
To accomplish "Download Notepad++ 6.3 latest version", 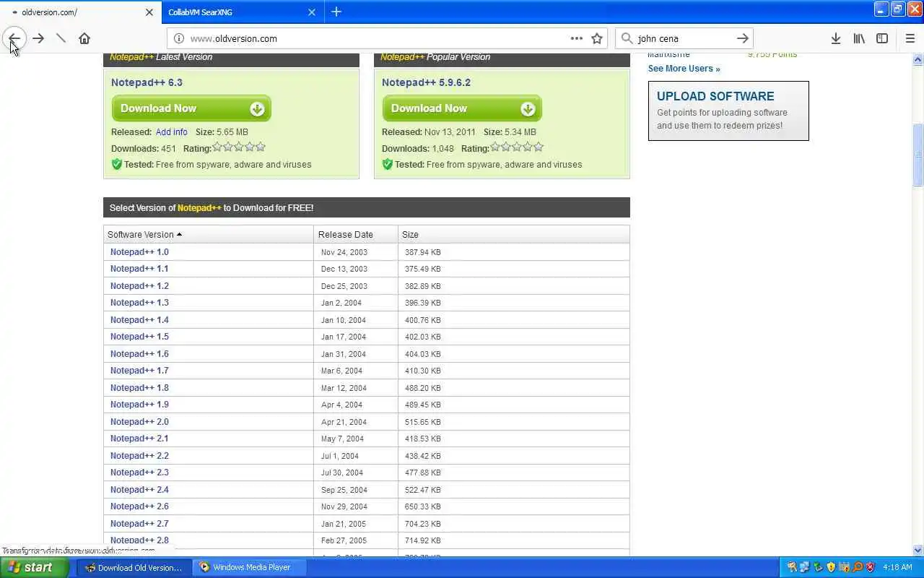I will coord(191,108).
